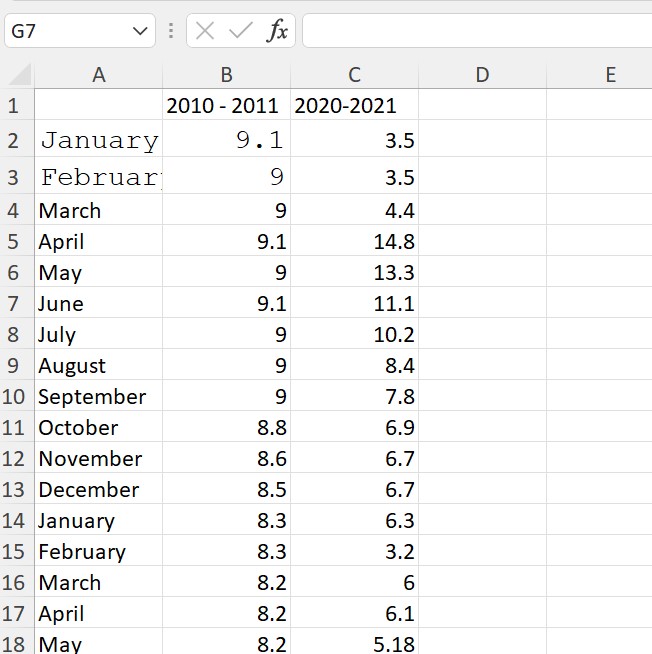Select row 13 header
This screenshot has height=654, width=652.
coord(17,489)
